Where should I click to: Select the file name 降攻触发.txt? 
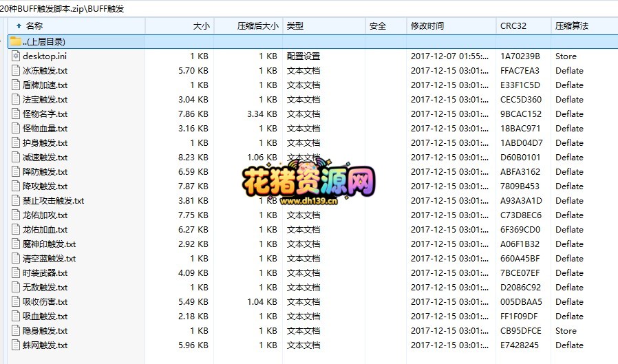pyautogui.click(x=45, y=186)
